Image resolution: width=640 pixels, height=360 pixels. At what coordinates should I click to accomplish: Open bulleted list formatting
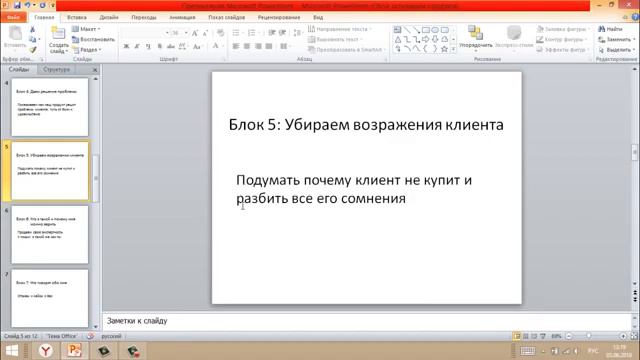(x=237, y=33)
